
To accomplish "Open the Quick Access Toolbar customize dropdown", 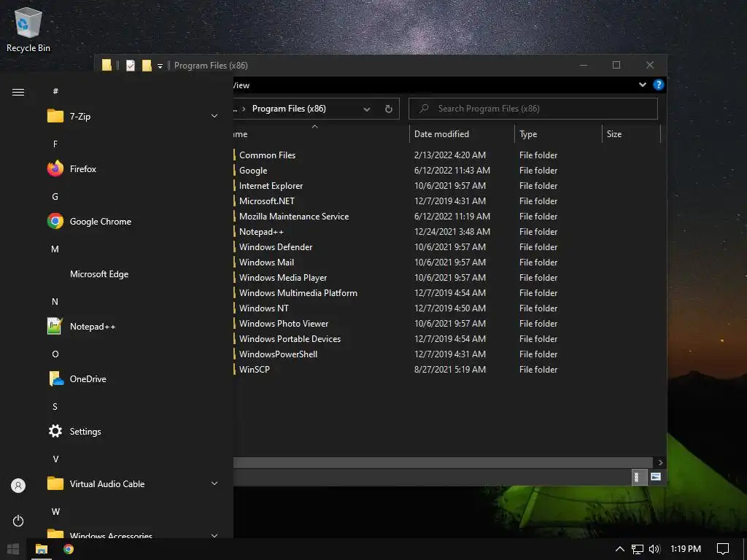I will (x=160, y=66).
